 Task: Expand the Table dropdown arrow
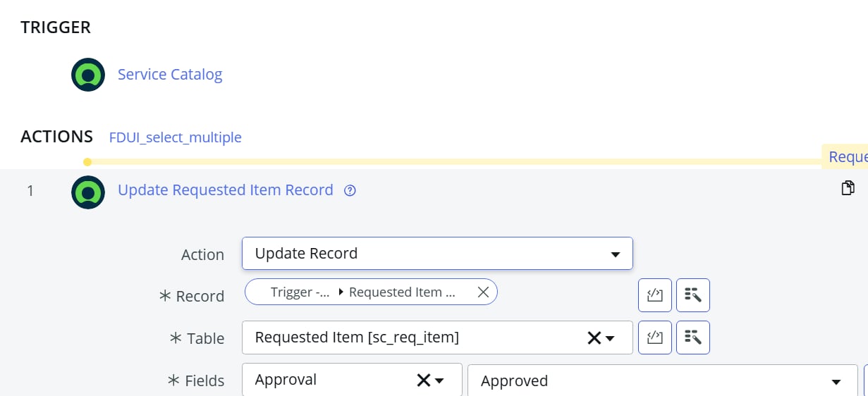[610, 338]
